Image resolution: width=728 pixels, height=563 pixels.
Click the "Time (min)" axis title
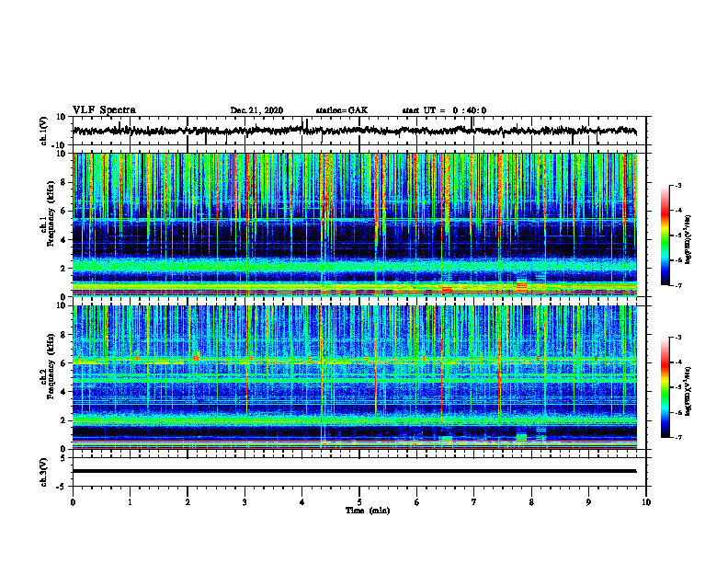tap(368, 511)
